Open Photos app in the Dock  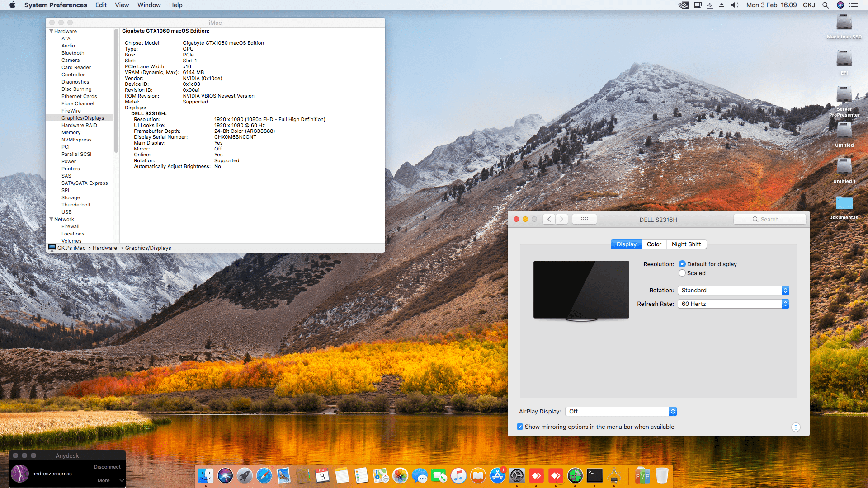[400, 475]
